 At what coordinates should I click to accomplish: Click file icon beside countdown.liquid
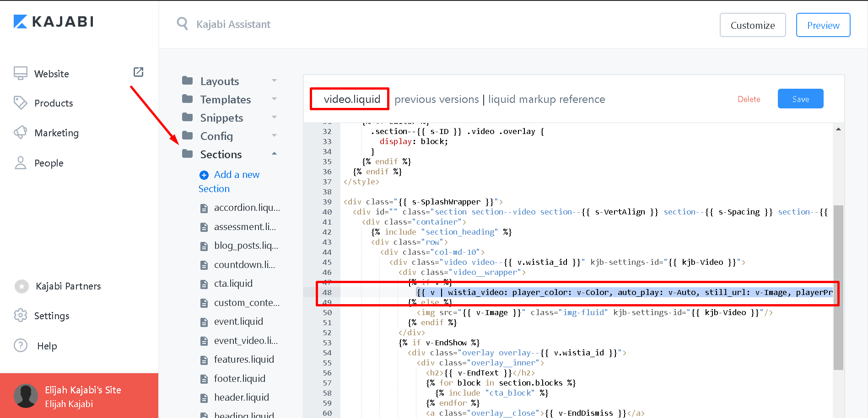204,265
